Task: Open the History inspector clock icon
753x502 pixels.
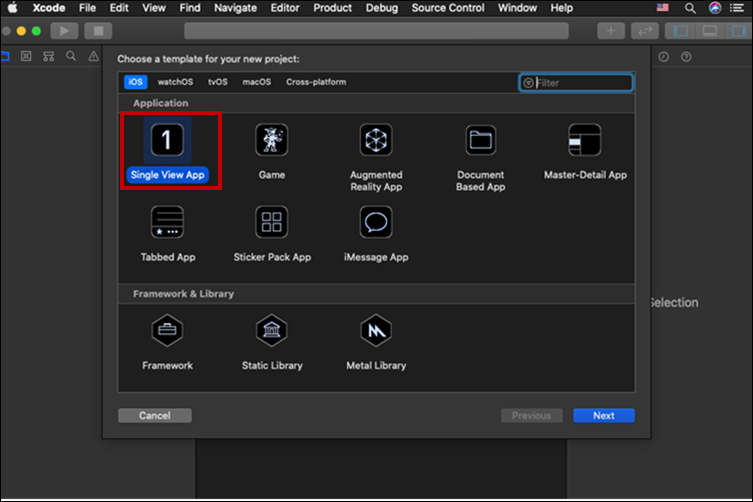Action: pyautogui.click(x=664, y=57)
